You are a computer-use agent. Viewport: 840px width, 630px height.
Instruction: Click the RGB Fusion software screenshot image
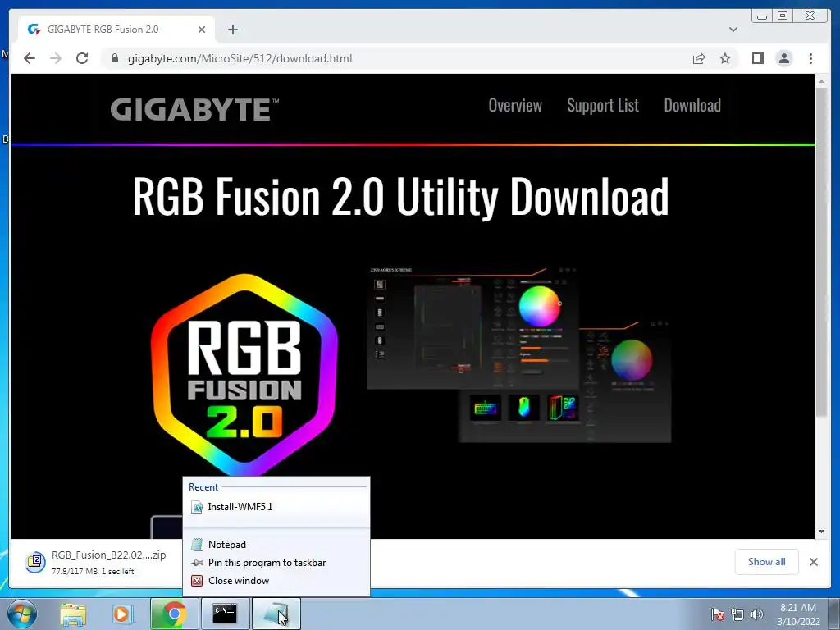tap(519, 354)
